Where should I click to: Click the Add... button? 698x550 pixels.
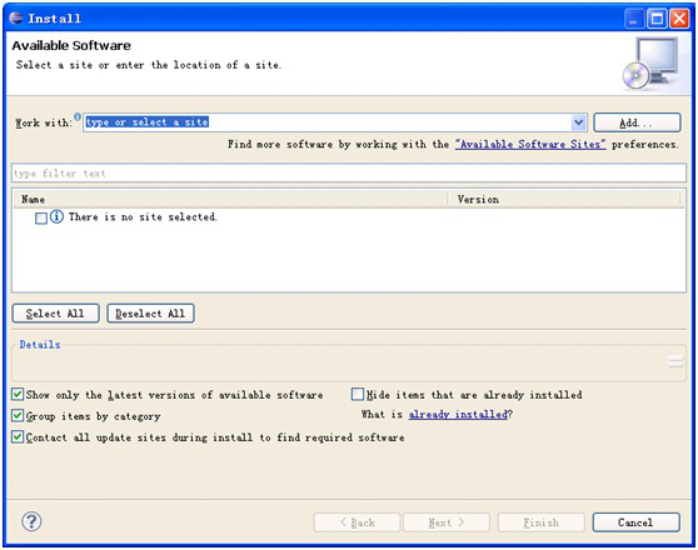point(636,123)
